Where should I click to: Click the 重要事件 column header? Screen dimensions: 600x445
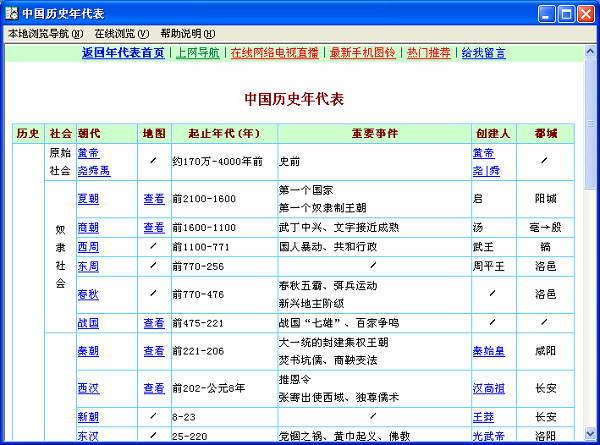375,134
